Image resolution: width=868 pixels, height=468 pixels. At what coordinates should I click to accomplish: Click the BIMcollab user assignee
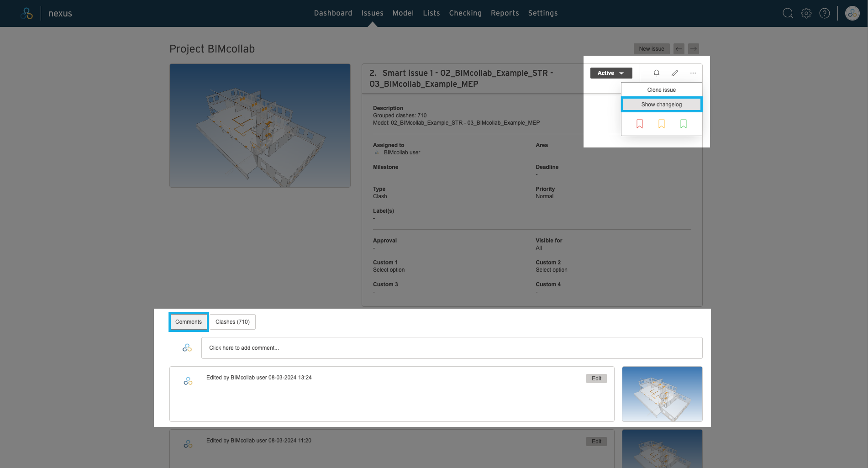pos(402,152)
